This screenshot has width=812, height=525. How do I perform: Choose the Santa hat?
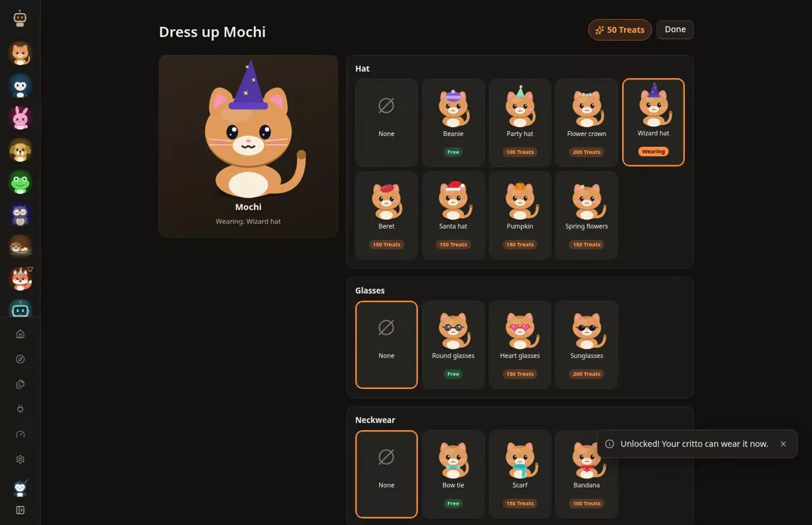453,215
